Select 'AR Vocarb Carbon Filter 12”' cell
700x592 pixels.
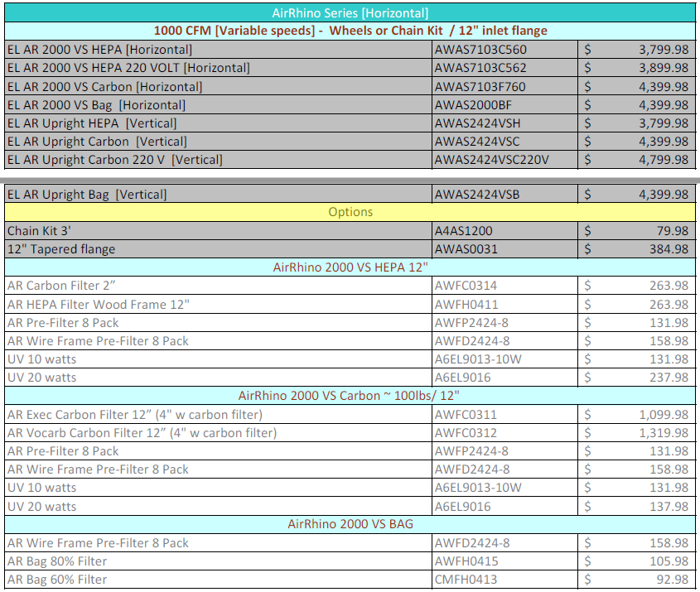[218, 433]
